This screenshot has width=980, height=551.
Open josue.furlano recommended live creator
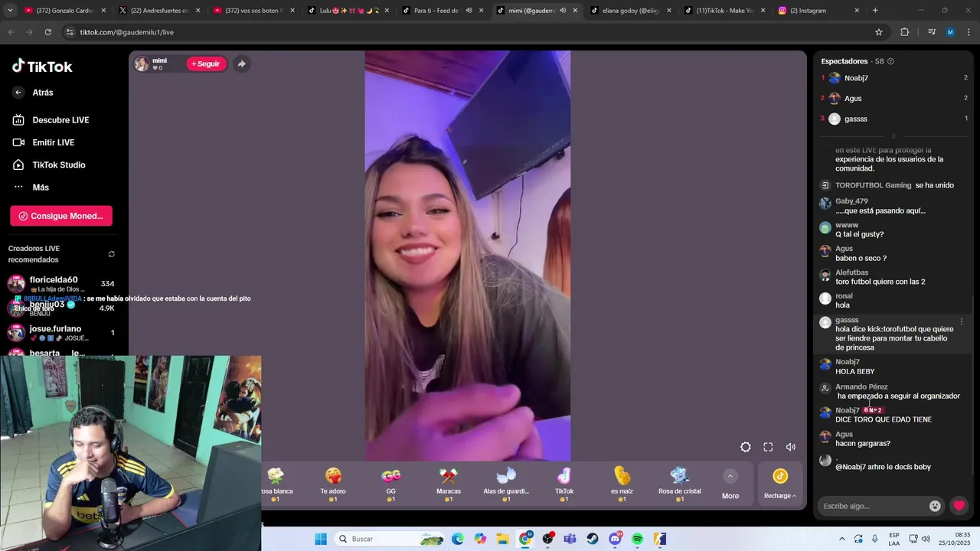point(61,333)
